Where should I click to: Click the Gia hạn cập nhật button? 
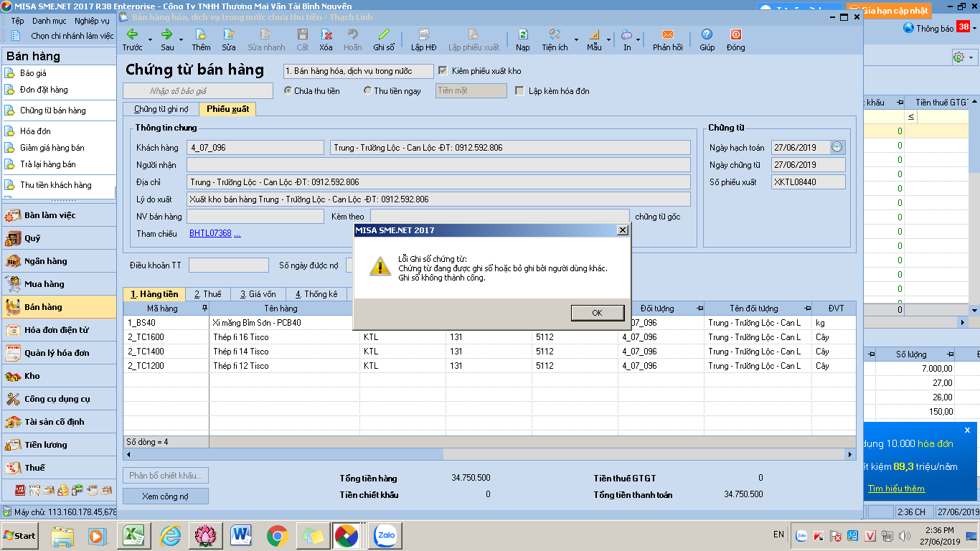890,11
